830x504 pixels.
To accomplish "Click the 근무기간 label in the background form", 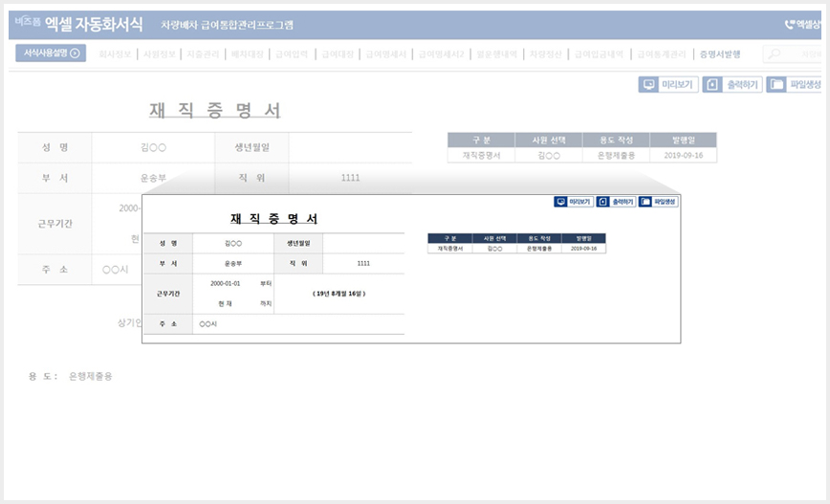I will tap(55, 224).
